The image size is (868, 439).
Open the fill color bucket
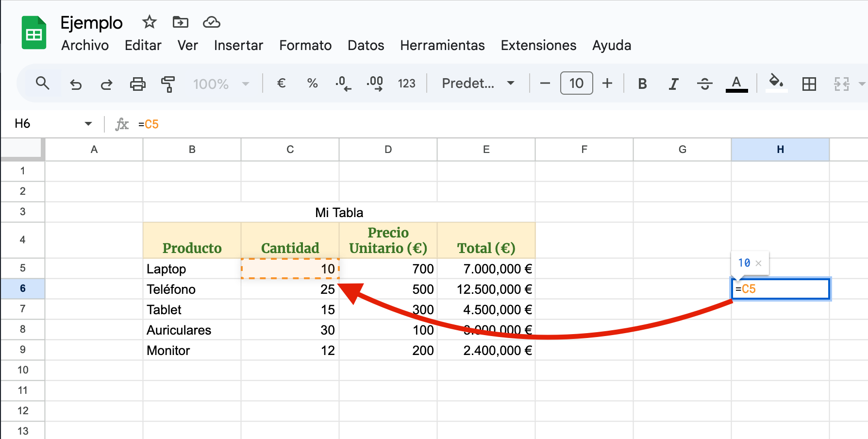point(776,83)
